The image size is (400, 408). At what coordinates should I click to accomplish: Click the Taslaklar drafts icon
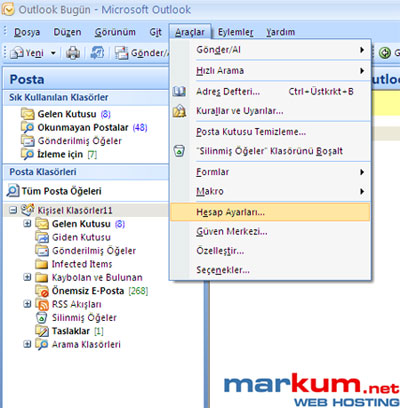(42, 331)
